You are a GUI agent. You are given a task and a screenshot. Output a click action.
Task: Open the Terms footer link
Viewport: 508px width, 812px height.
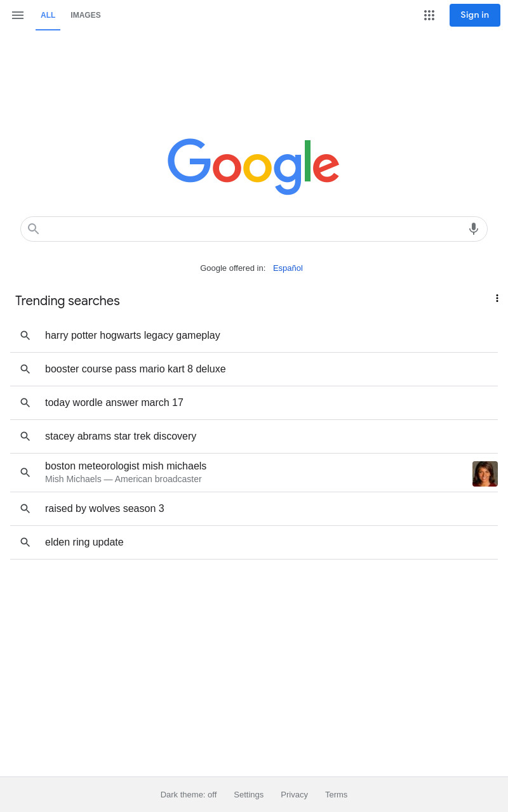click(336, 795)
